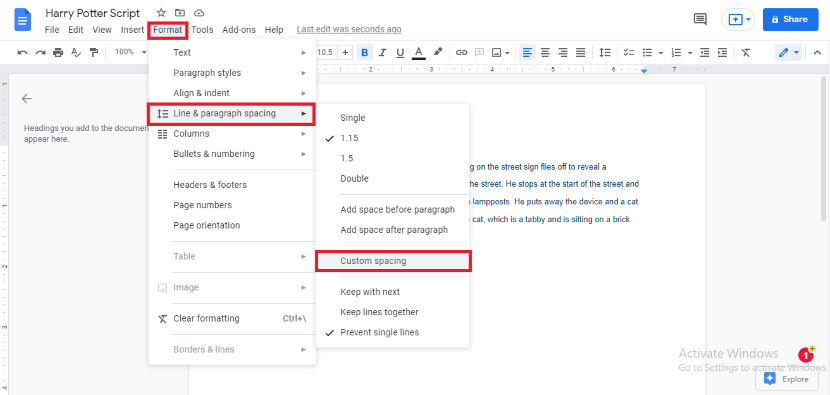The height and width of the screenshot is (395, 830).
Task: Click the Share button
Action: coord(790,20)
